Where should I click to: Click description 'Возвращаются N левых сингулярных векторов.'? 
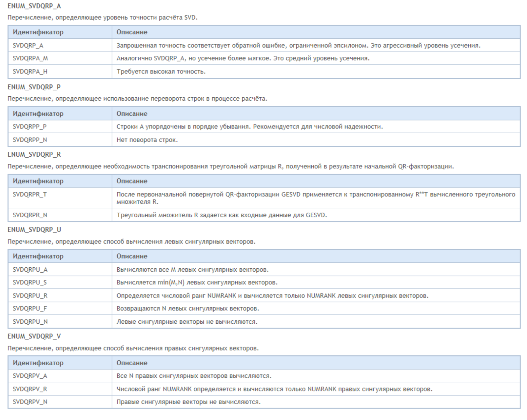coord(188,309)
